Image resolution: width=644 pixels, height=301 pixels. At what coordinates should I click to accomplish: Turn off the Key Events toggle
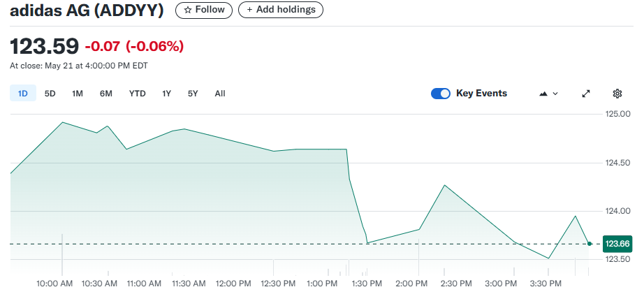pyautogui.click(x=441, y=94)
